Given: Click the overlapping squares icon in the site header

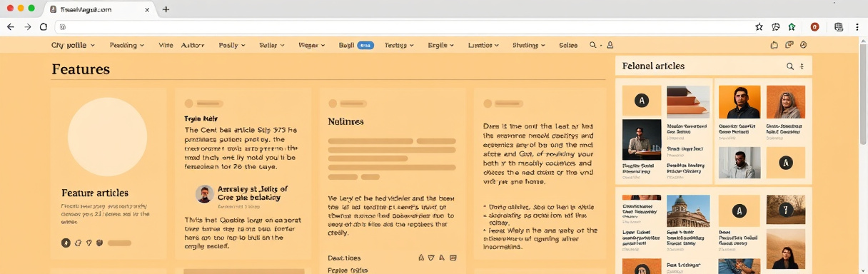Looking at the screenshot, I should coord(789,45).
